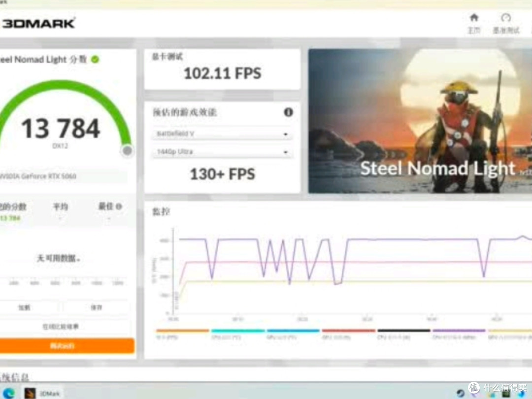Click the DX12 label under score

[x=61, y=146]
